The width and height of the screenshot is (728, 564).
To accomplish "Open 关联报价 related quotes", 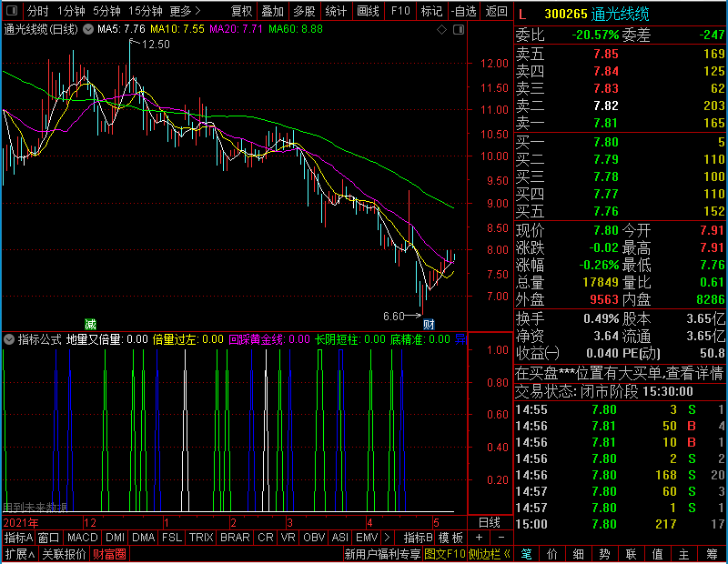I will pyautogui.click(x=64, y=554).
